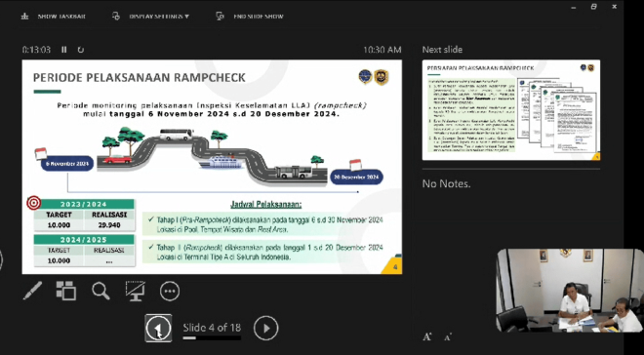Pause the presentation timer
The height and width of the screenshot is (355, 644).
coord(64,50)
